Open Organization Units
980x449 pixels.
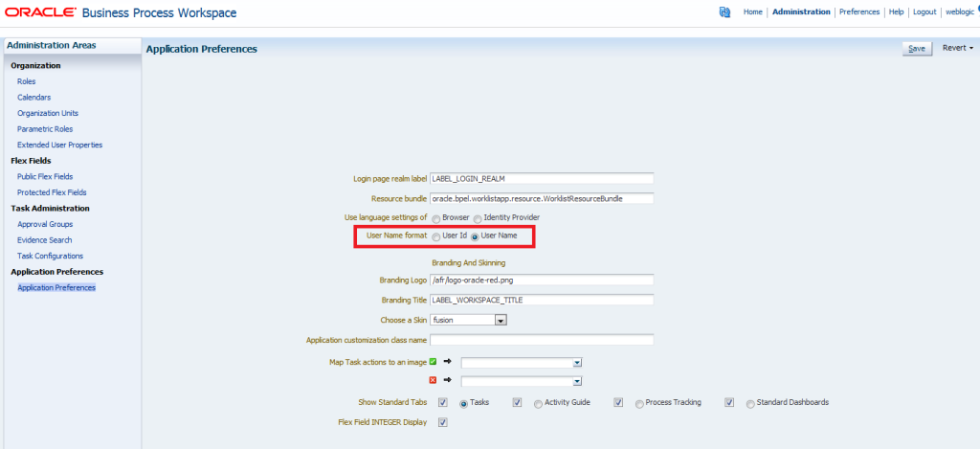(x=48, y=113)
